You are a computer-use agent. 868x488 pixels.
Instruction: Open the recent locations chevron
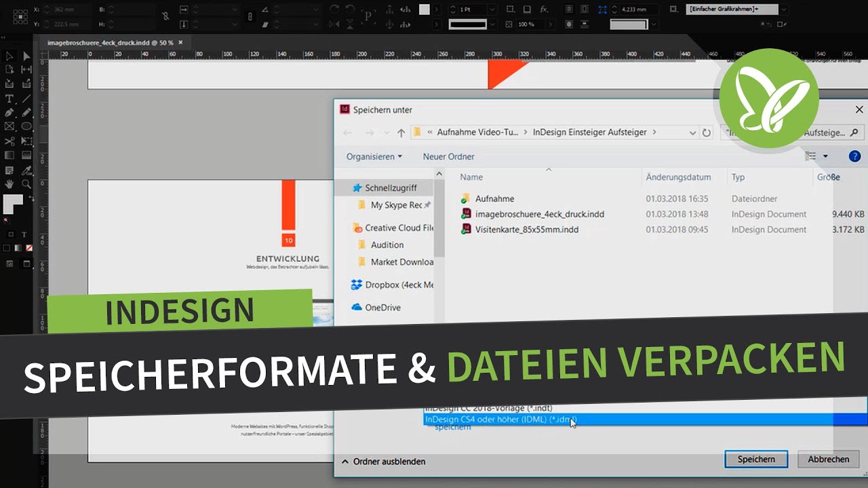pos(387,133)
